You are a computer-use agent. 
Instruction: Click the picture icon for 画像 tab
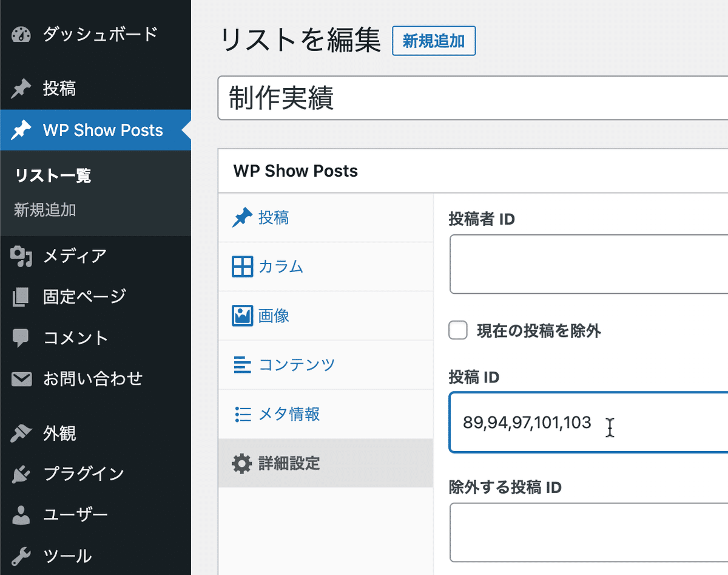(x=242, y=316)
